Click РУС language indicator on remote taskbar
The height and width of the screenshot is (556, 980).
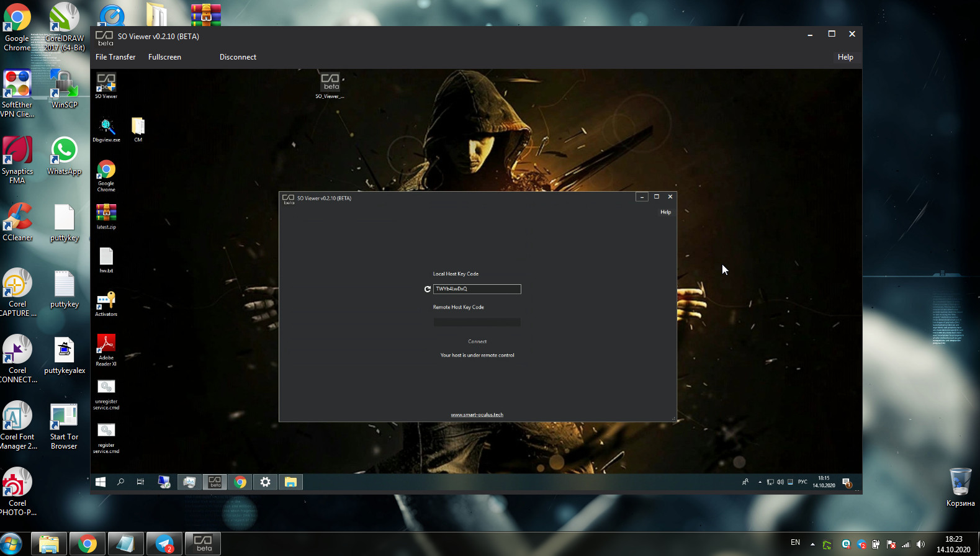(x=802, y=482)
